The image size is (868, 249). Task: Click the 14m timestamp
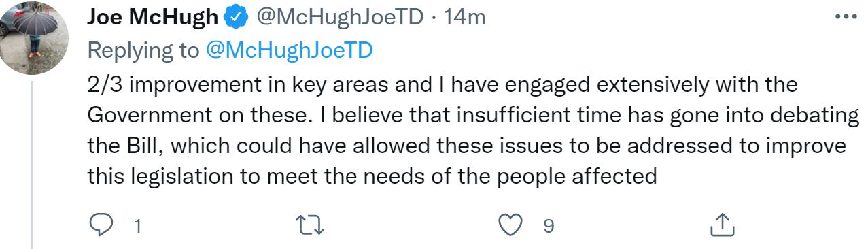tap(464, 18)
